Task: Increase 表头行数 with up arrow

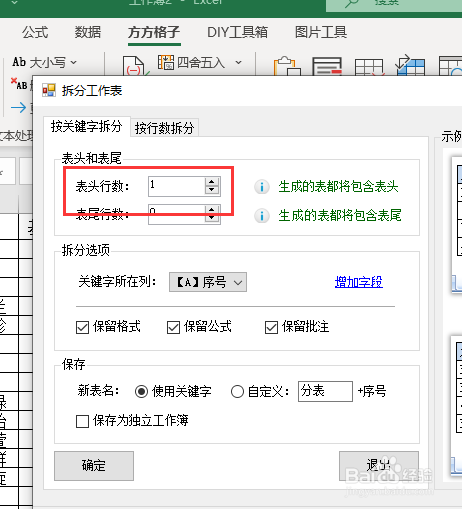Action: coord(211,182)
